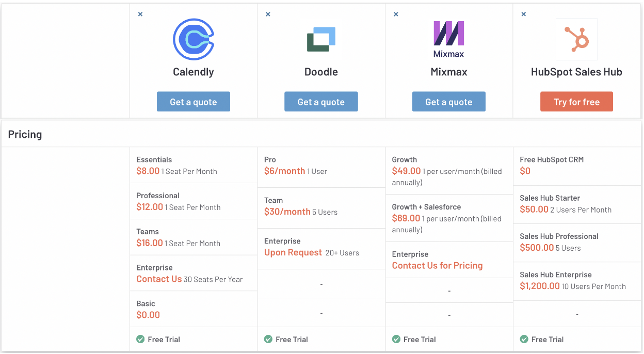
Task: Select Sales Hub Enterprise $1,200.00 price
Action: tap(540, 286)
